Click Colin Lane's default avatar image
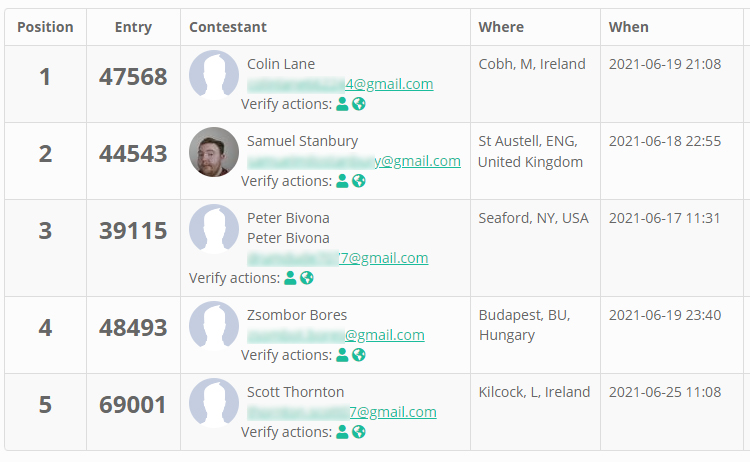The height and width of the screenshot is (462, 750). point(214,75)
